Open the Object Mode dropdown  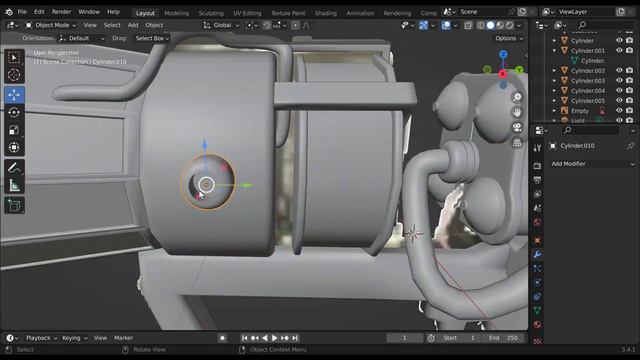(51, 25)
